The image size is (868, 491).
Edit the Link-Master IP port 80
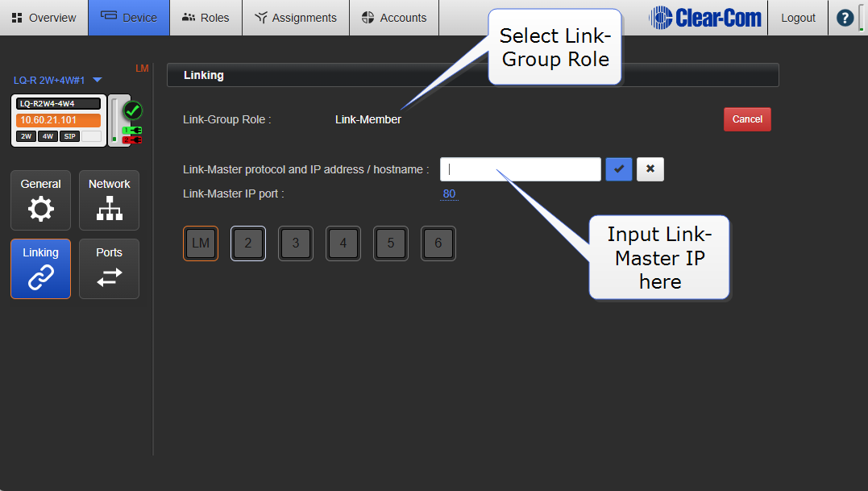[x=449, y=193]
